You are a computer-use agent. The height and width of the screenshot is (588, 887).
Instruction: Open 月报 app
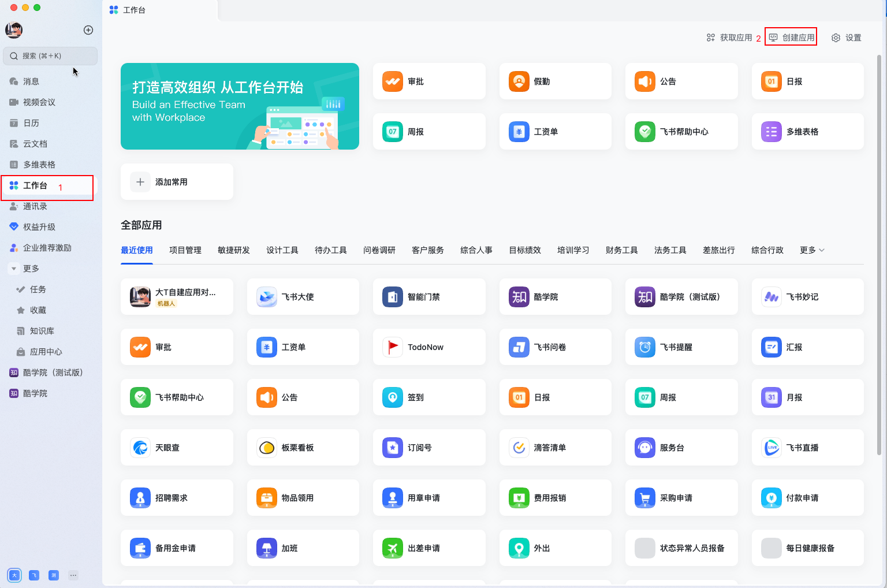807,397
